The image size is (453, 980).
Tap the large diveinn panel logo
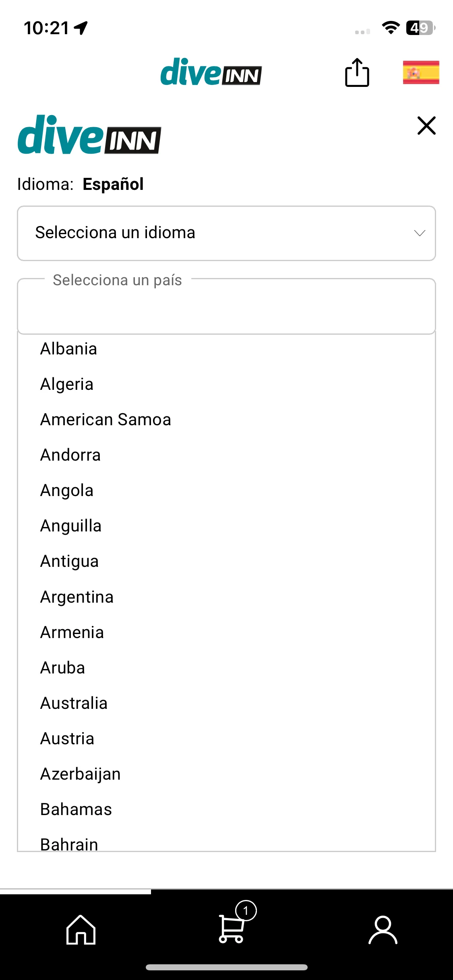tap(89, 135)
